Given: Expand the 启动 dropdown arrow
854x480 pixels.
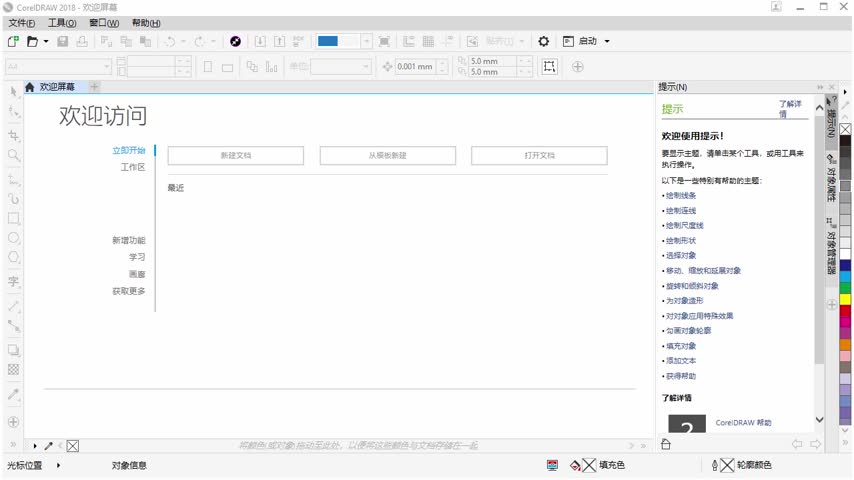Looking at the screenshot, I should tap(607, 41).
